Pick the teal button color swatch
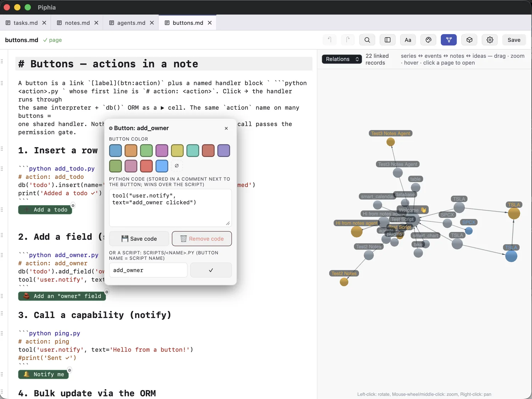Viewport: 532px width, 399px height. click(193, 151)
